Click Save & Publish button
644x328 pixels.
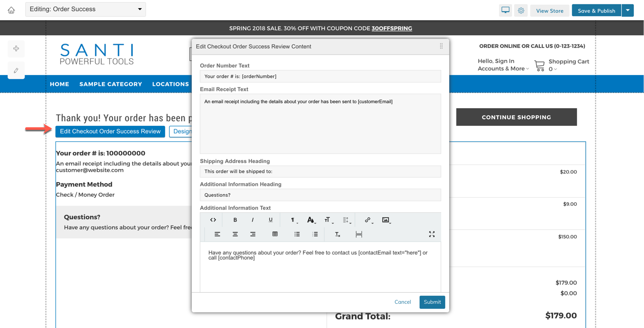[596, 10]
